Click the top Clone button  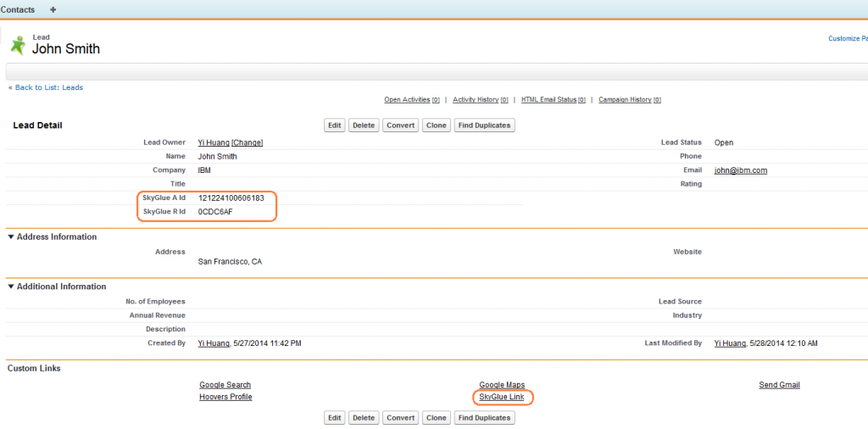pos(437,125)
